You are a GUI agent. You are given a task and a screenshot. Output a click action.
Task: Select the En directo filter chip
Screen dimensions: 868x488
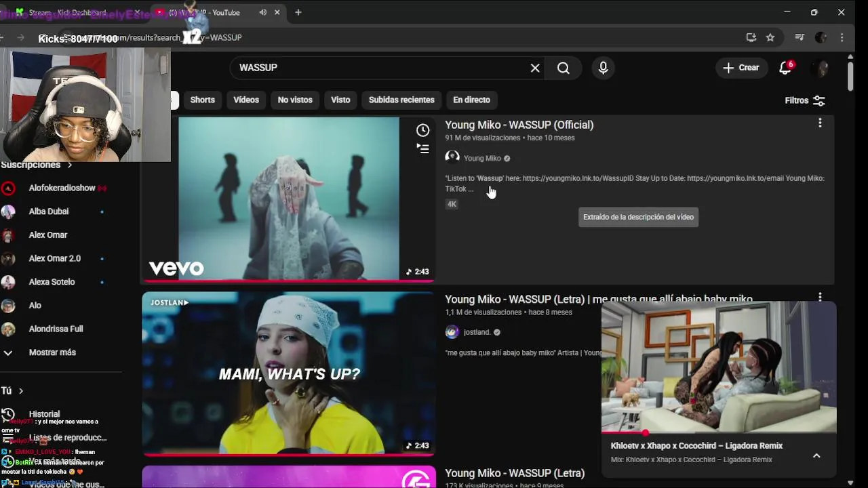471,100
